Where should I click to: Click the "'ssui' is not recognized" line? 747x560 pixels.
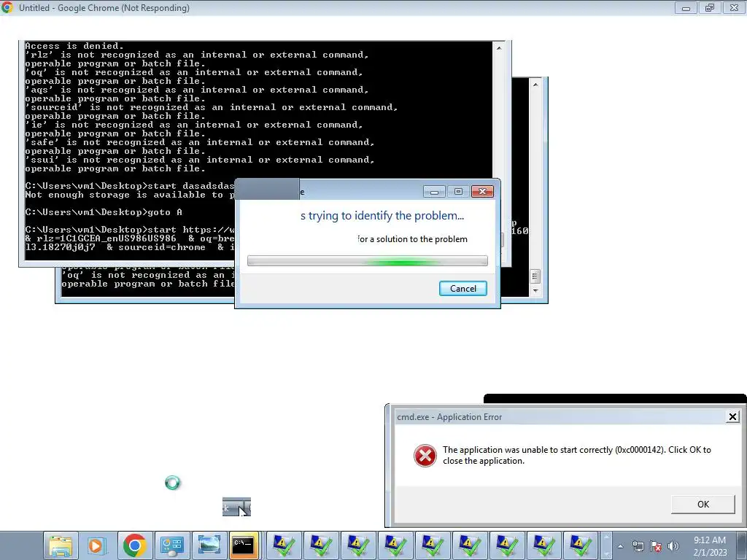point(200,160)
